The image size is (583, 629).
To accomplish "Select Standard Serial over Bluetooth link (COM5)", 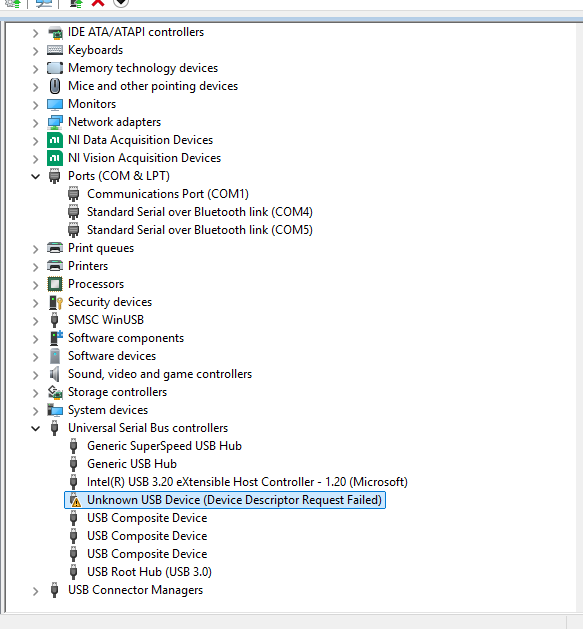I will (x=200, y=230).
